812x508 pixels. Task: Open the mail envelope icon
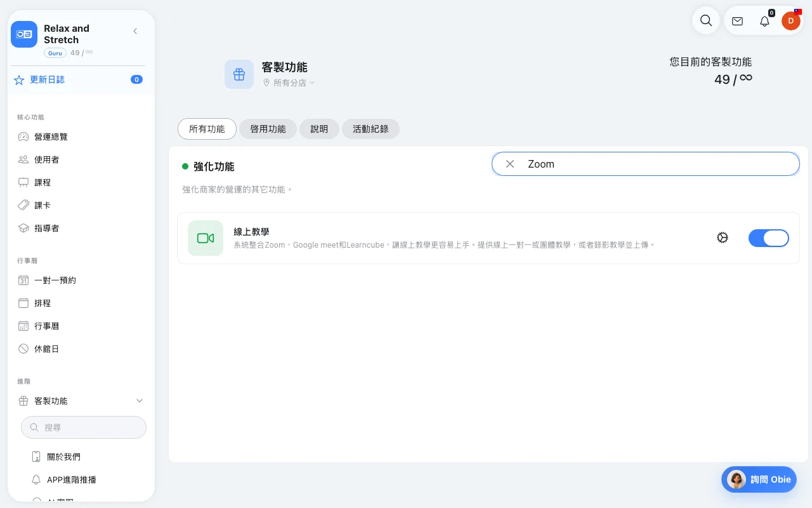point(737,21)
